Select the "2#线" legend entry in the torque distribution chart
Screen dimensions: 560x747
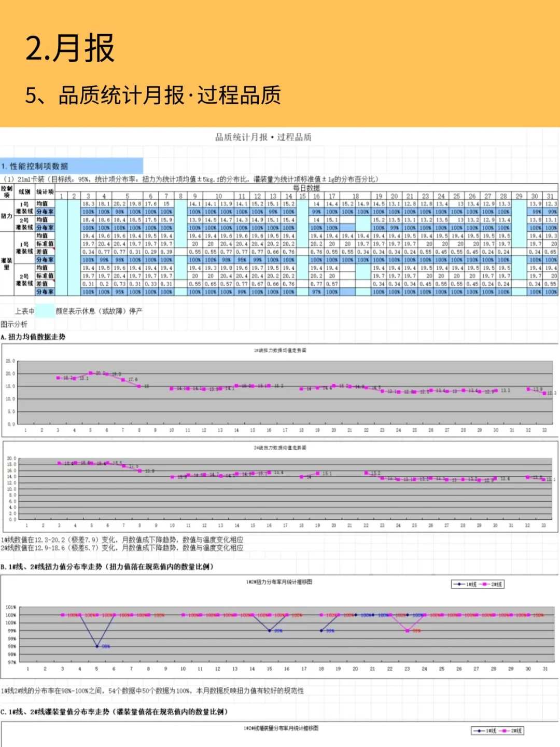491,584
